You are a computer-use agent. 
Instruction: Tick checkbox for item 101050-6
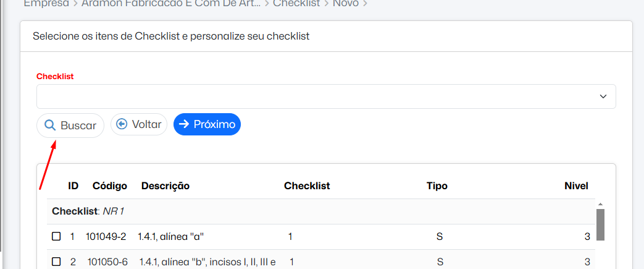(56, 262)
